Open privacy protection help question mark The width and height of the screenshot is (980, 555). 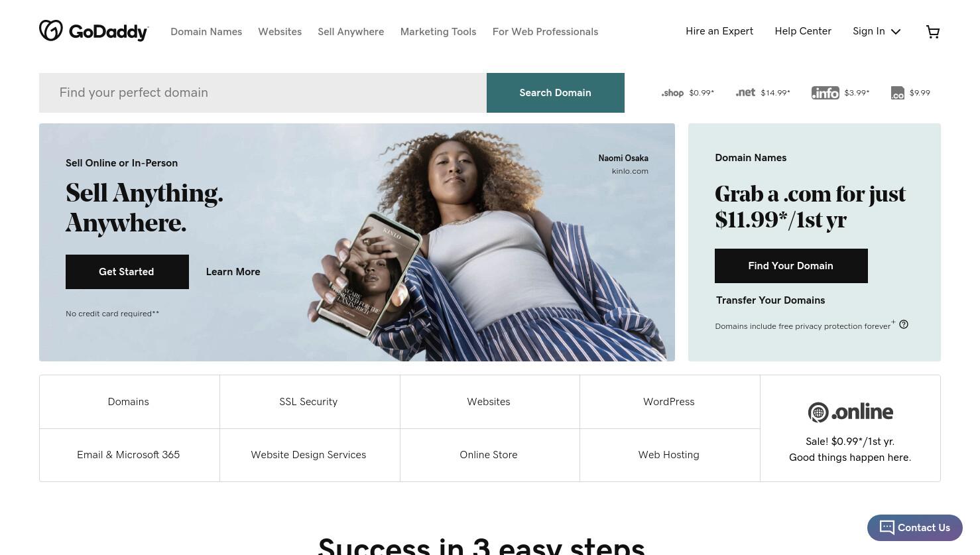pyautogui.click(x=904, y=324)
